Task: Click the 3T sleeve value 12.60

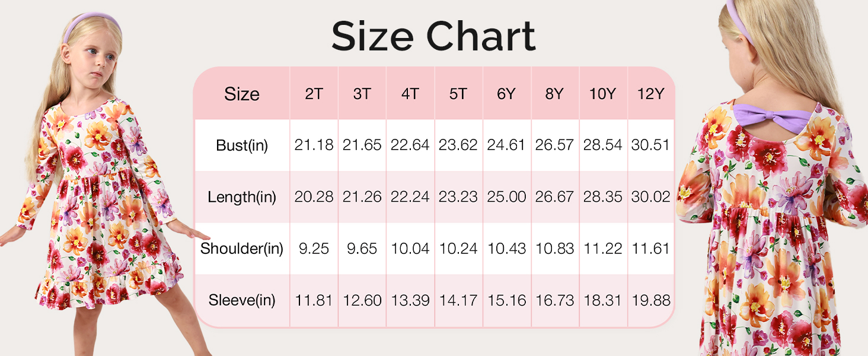Action: (x=362, y=300)
